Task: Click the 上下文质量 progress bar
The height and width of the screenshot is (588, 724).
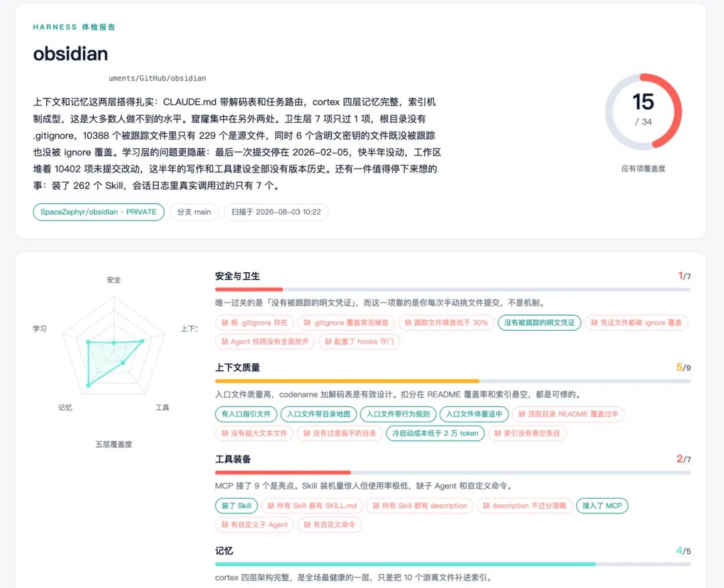Action: tap(452, 381)
